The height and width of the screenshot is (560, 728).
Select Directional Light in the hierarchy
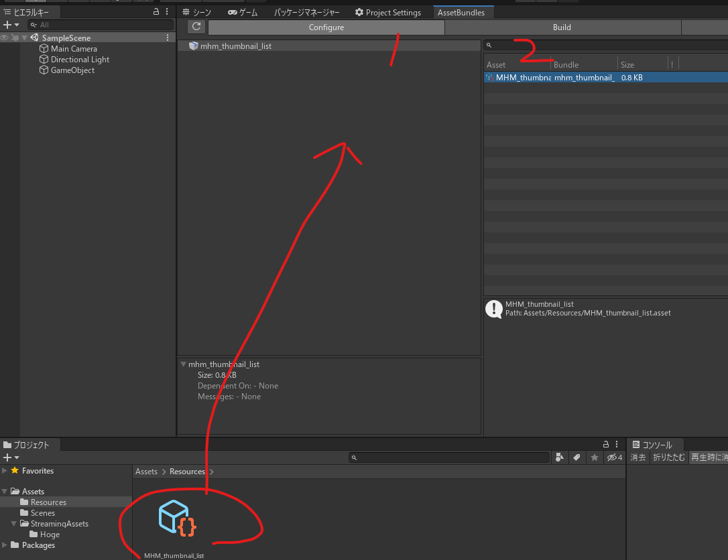pyautogui.click(x=80, y=60)
